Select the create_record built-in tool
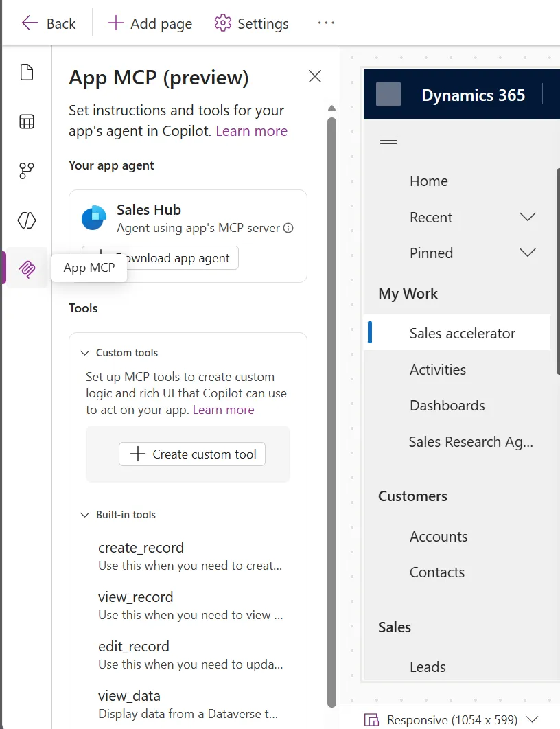Image resolution: width=560 pixels, height=729 pixels. (x=190, y=556)
